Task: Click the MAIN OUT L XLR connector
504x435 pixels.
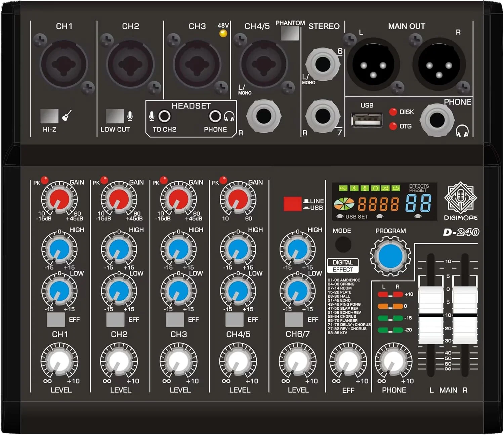Action: pos(373,64)
